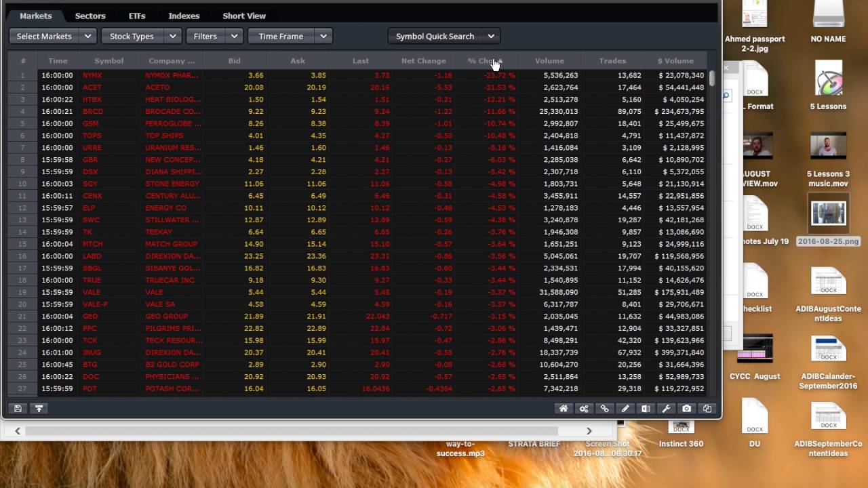
Task: Switch to the Sectors tab
Action: [x=90, y=16]
